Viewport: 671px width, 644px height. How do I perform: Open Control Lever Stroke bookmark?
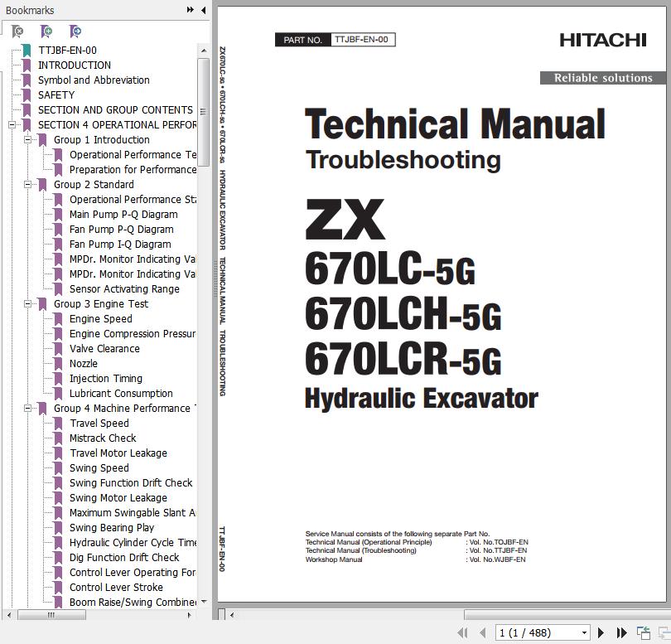(116, 588)
